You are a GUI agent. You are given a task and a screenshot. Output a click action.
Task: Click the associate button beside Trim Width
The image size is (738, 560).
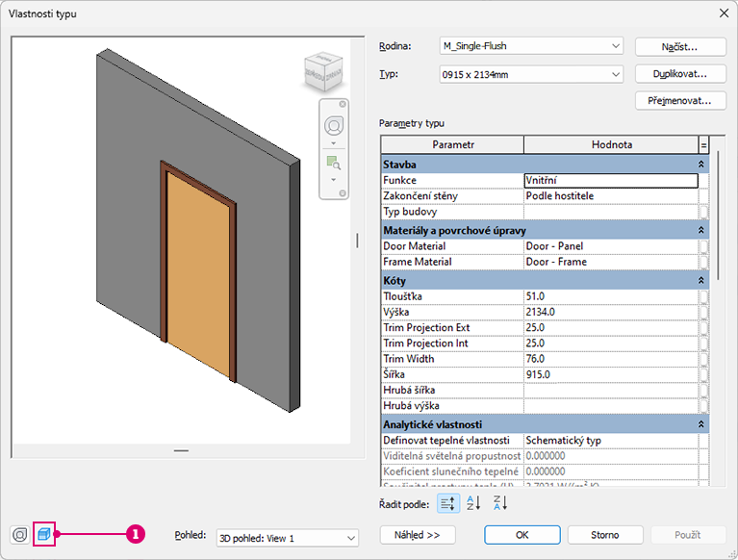click(703, 359)
